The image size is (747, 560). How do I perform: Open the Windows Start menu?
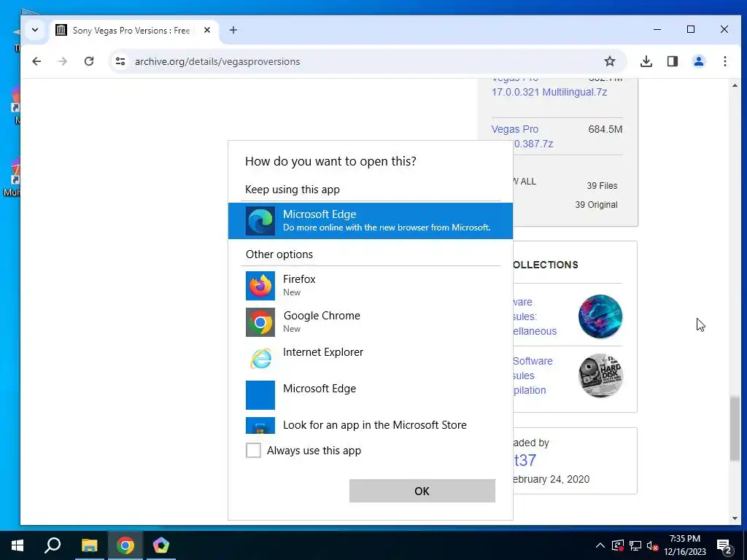[18, 545]
